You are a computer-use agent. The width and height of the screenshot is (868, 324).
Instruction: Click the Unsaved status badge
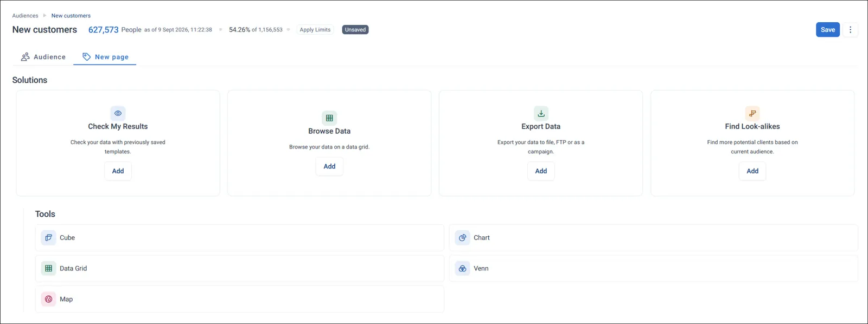(x=355, y=30)
